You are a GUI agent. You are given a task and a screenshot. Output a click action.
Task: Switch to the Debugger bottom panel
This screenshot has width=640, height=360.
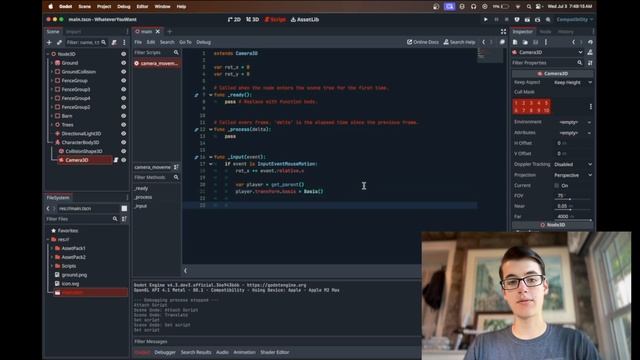[x=165, y=352]
